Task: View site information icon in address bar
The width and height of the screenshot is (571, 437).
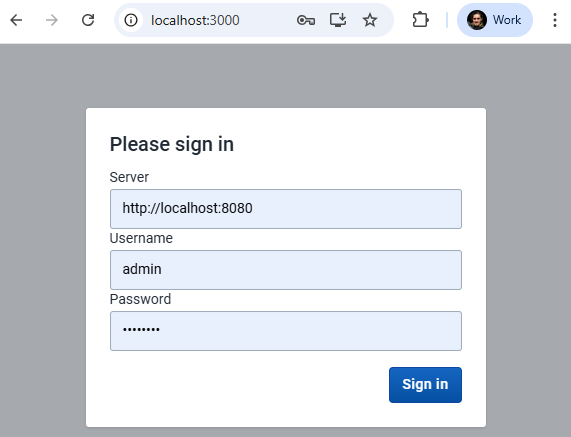Action: [131, 20]
